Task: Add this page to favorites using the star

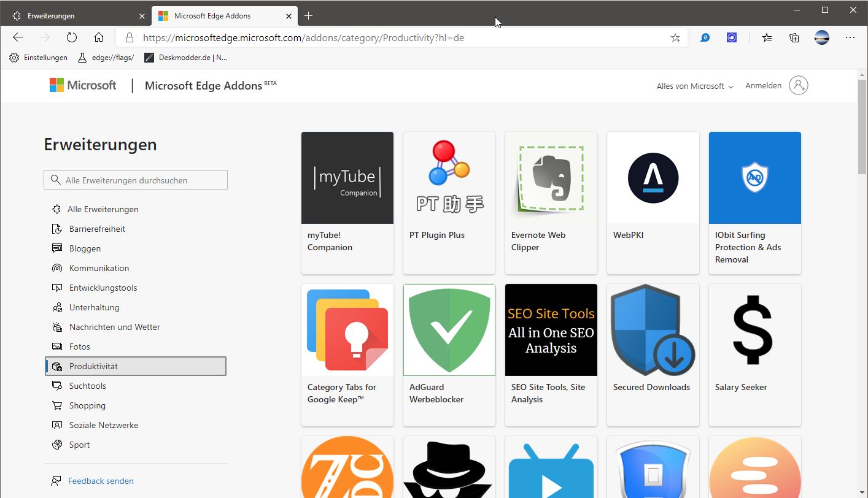Action: pyautogui.click(x=675, y=38)
